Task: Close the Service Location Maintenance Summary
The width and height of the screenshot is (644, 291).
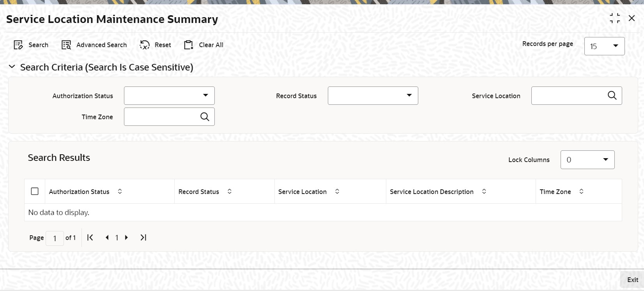Action: [632, 18]
